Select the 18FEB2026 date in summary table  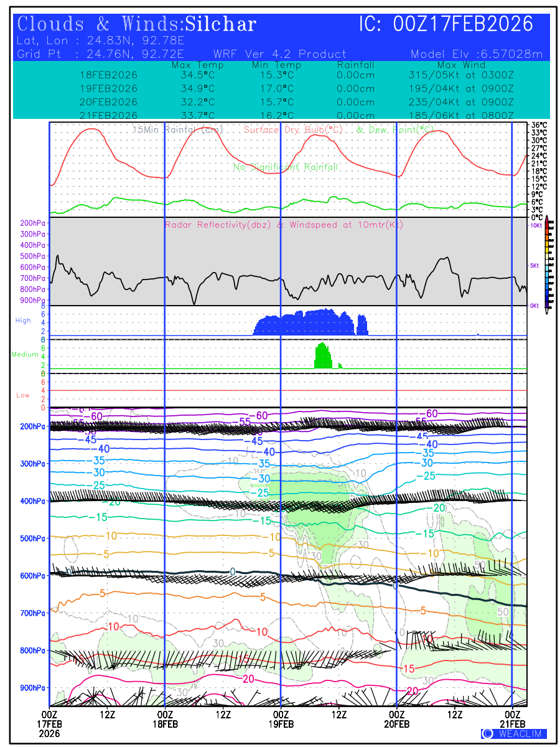pos(109,75)
